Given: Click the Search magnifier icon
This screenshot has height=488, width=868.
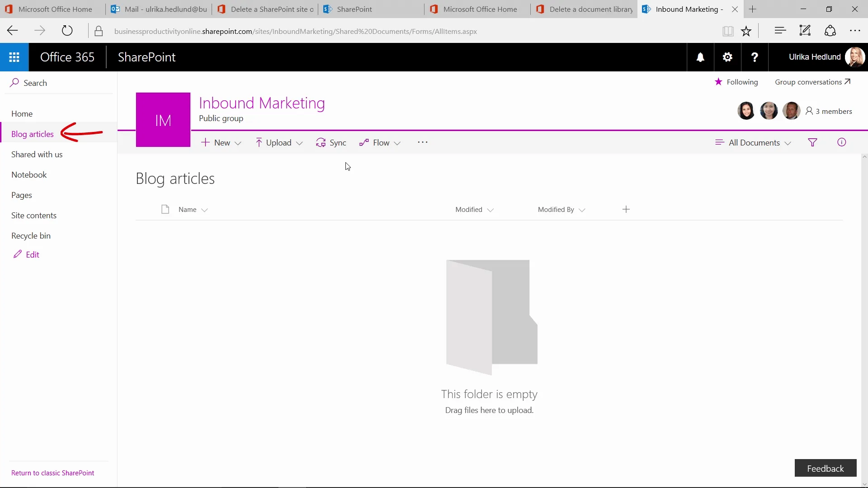Looking at the screenshot, I should (x=14, y=82).
